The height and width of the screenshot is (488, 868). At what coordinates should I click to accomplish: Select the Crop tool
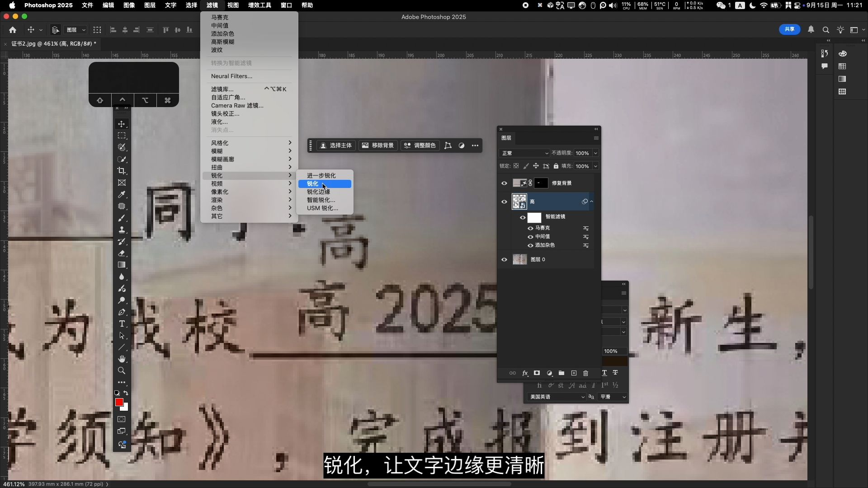(x=122, y=171)
